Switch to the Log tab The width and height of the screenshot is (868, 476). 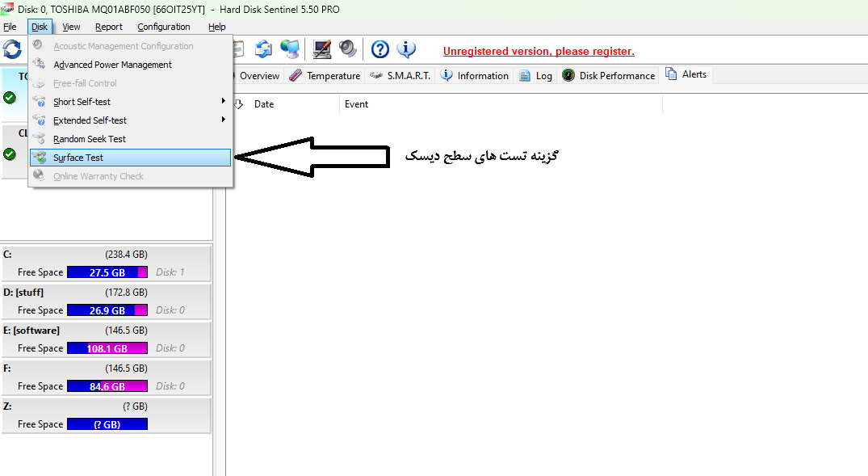[536, 76]
